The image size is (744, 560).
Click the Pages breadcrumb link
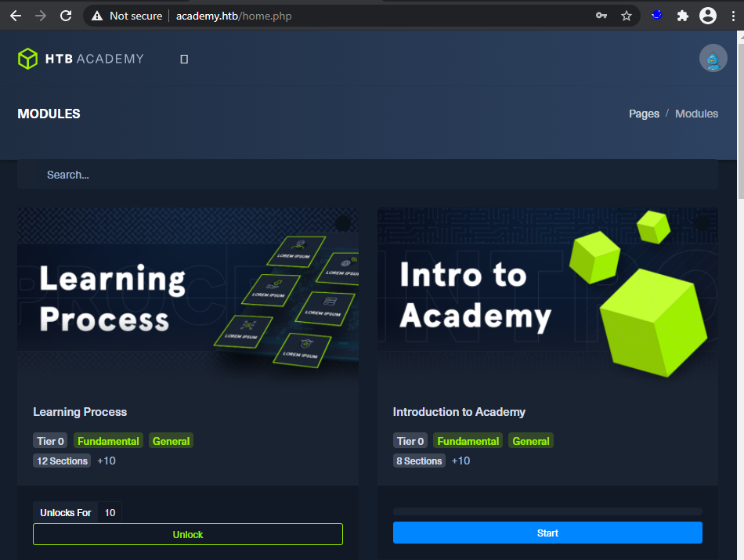click(x=644, y=114)
